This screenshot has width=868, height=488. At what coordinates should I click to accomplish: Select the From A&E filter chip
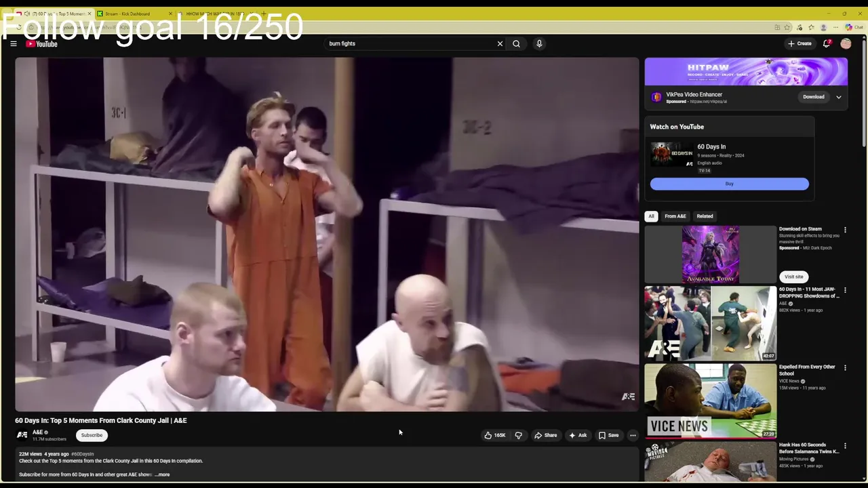[675, 216]
